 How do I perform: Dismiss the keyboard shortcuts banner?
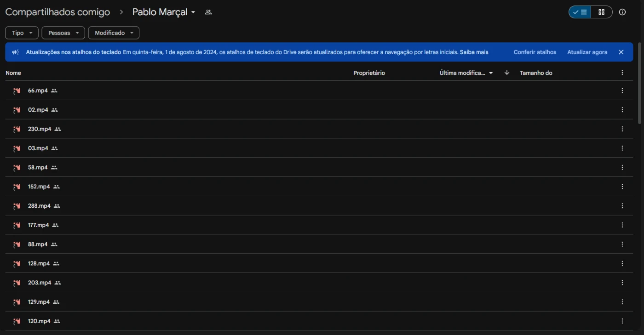(621, 52)
